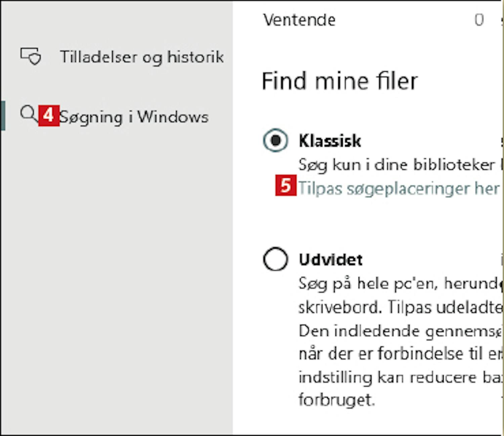Viewport: 504px width, 436px height.
Task: Click the text Søg kun i dine biblioteker
Action: (x=397, y=165)
